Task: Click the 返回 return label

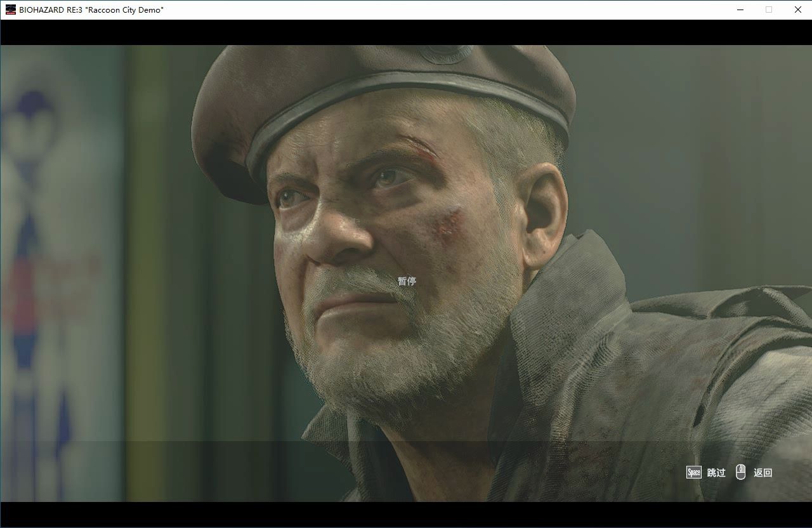Action: click(x=763, y=473)
